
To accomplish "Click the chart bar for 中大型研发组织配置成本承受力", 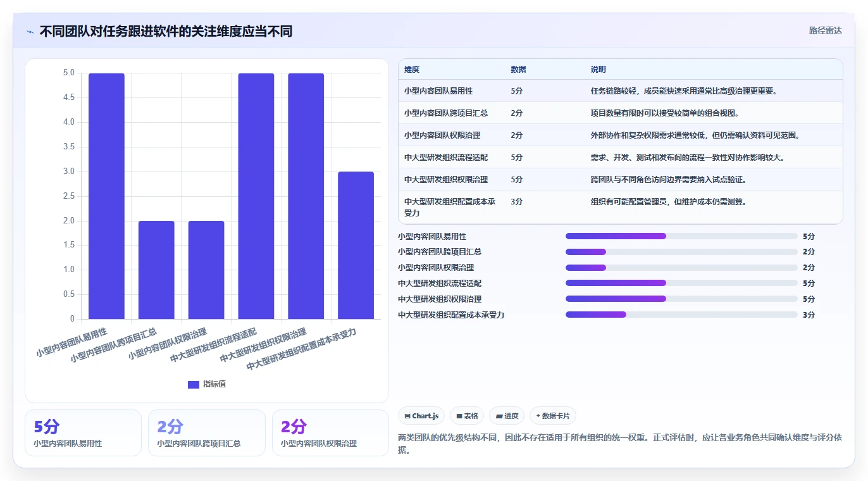I will pyautogui.click(x=356, y=246).
